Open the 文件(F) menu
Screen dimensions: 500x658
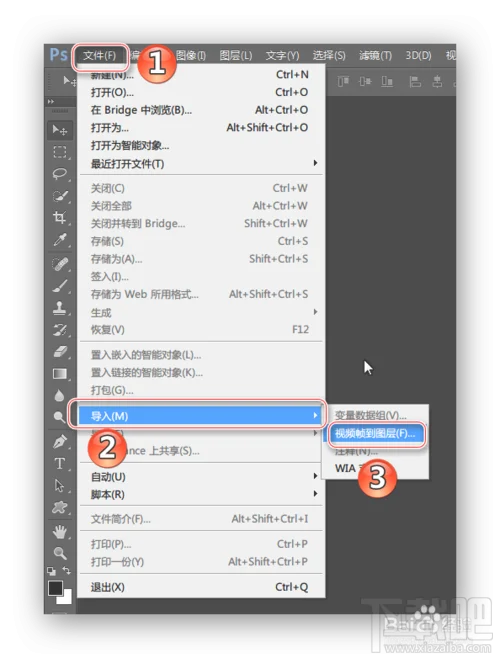[99, 55]
